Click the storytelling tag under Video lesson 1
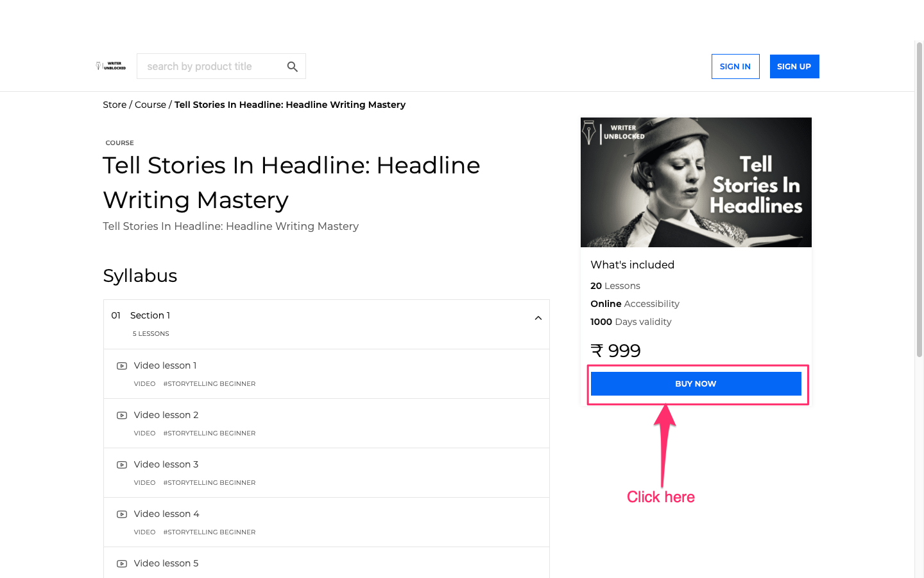Image resolution: width=924 pixels, height=578 pixels. (x=209, y=384)
